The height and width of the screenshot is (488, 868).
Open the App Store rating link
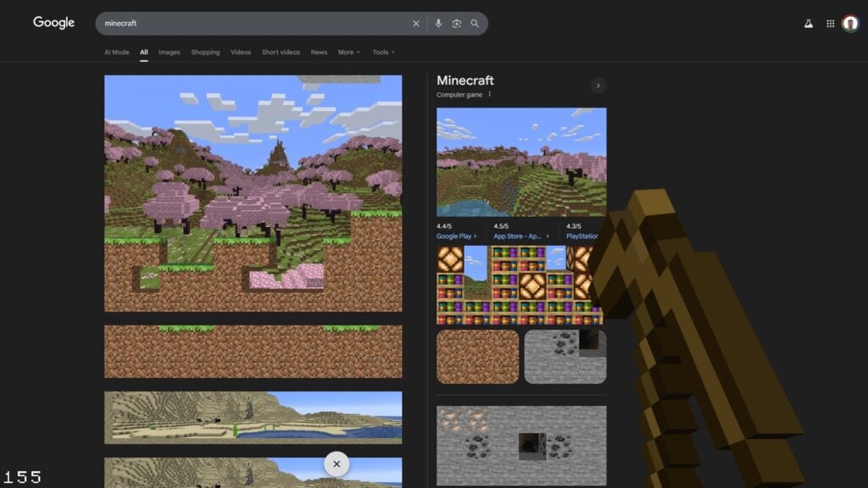[520, 236]
